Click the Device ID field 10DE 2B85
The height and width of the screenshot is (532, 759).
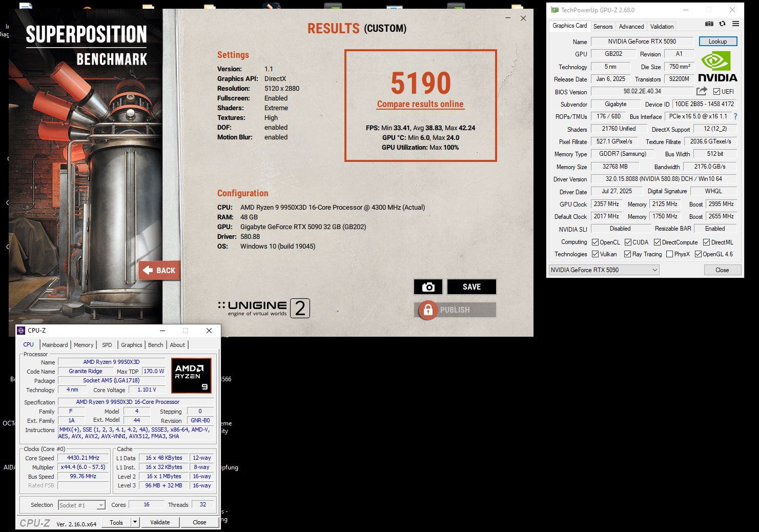[704, 104]
